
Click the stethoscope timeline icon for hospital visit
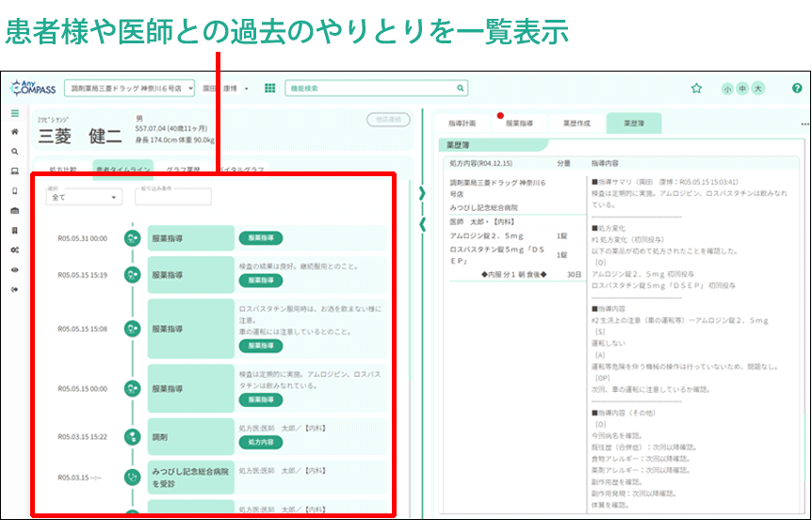132,478
